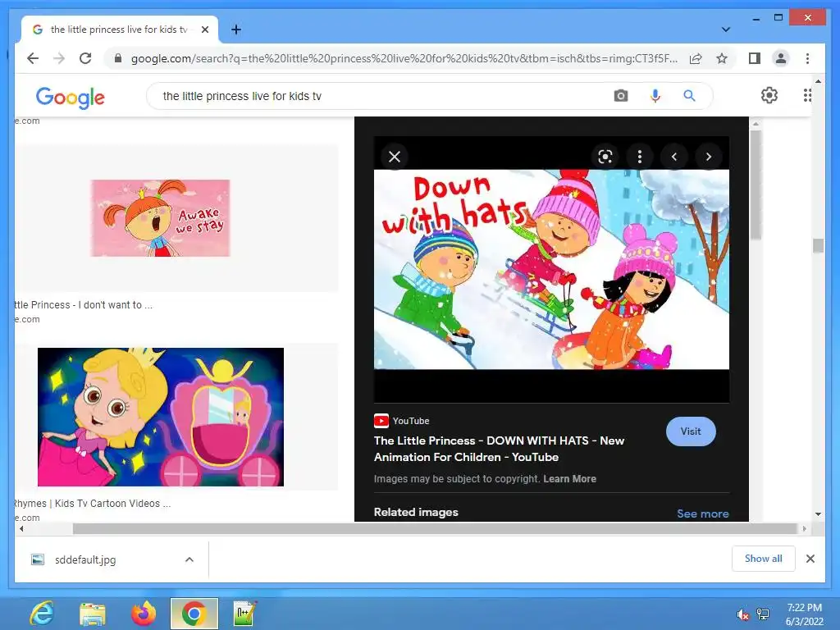Start voice search with microphone icon
Screen dimensions: 840x630
[655, 96]
